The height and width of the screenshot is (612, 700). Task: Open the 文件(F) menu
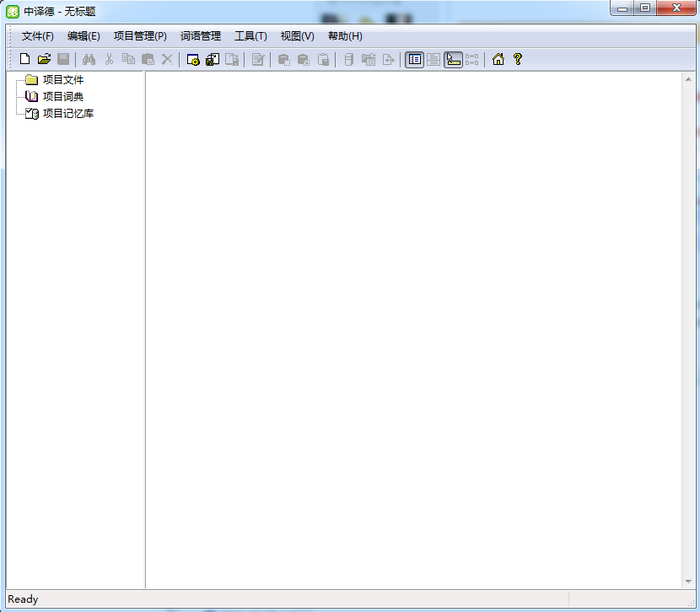pos(37,36)
